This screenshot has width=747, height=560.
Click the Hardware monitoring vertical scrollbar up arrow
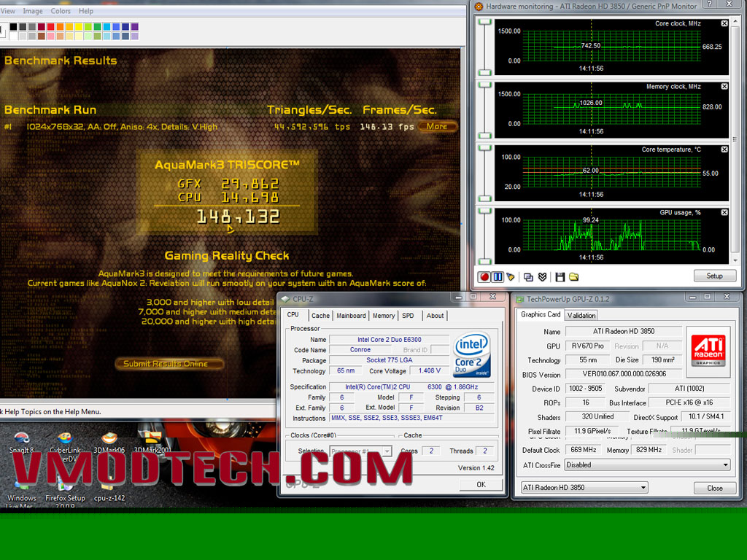[x=736, y=21]
